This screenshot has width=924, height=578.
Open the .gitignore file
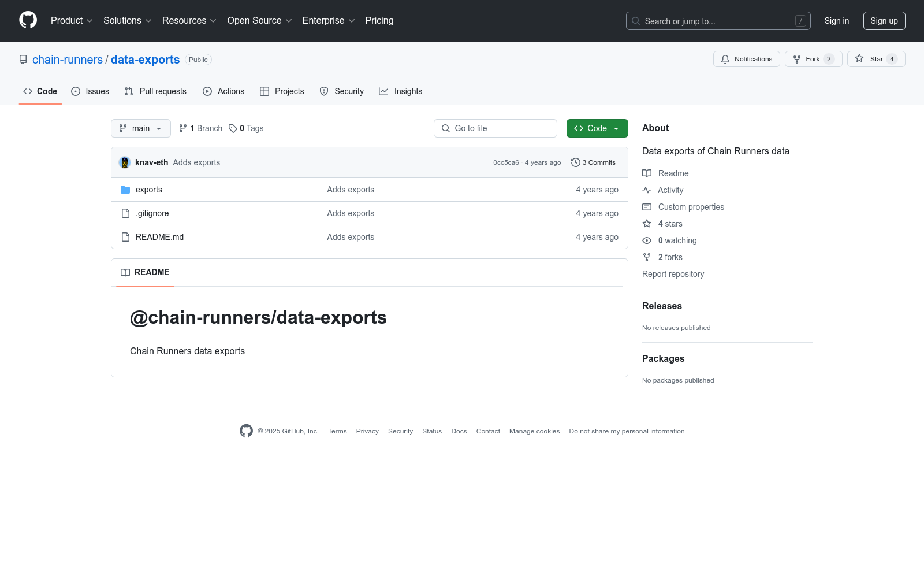tap(152, 213)
